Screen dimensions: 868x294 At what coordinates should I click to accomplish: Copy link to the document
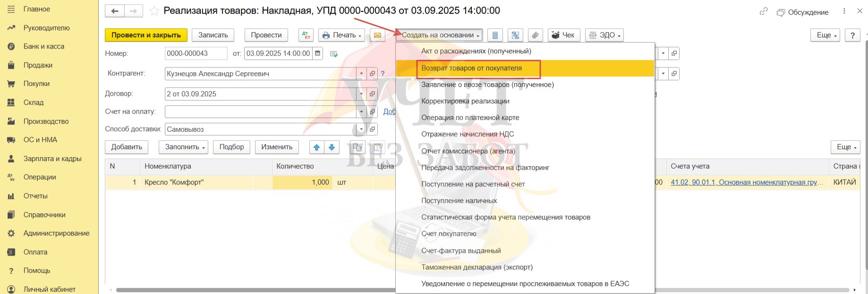(x=764, y=11)
